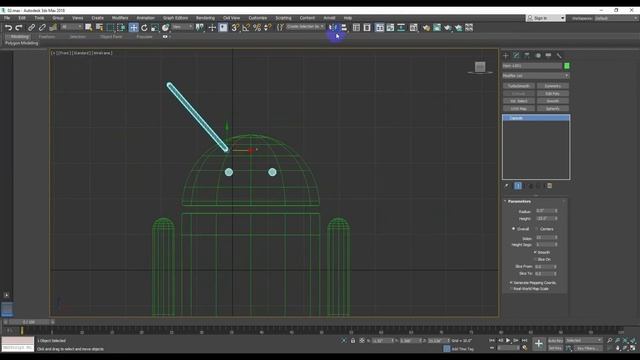Open the Modifier List dropdown

(536, 76)
